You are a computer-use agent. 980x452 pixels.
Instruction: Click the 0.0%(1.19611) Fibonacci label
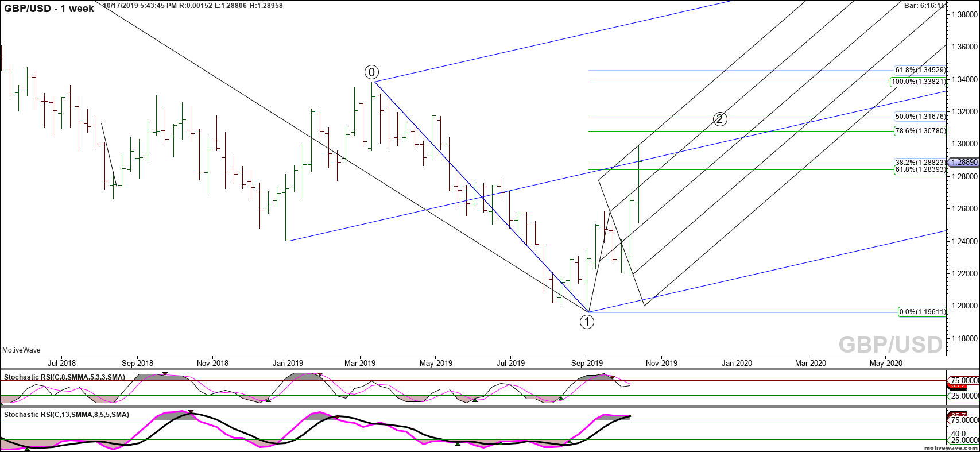922,312
